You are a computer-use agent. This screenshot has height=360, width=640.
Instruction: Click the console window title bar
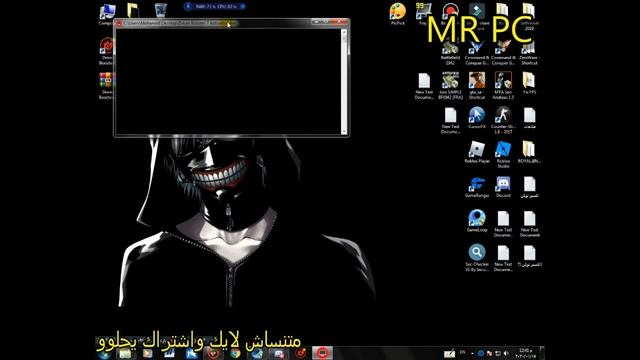pyautogui.click(x=231, y=23)
